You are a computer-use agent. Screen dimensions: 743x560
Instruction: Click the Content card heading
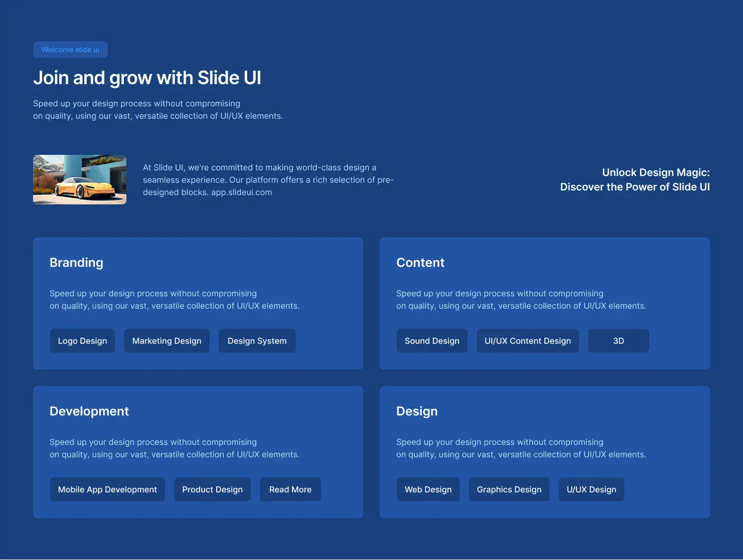pos(421,263)
